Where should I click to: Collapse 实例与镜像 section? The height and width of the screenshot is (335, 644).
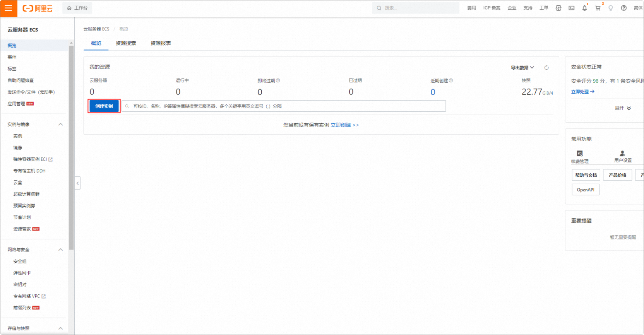pyautogui.click(x=61, y=124)
